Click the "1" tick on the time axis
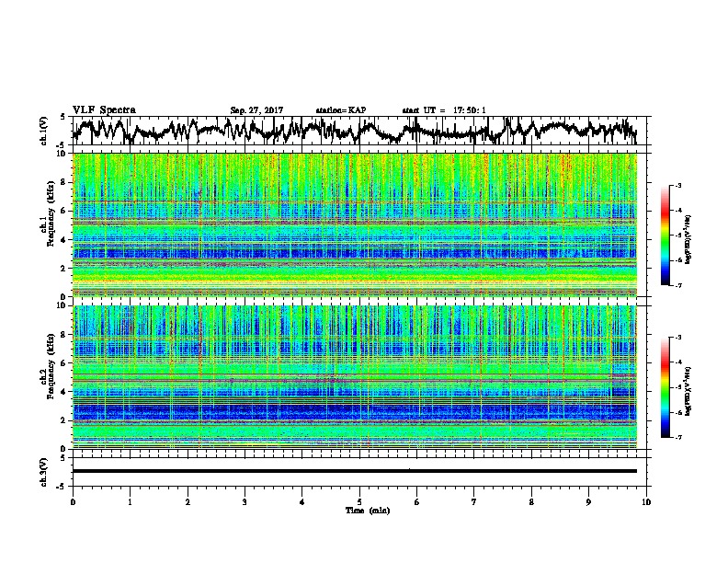Viewport: 728px width, 563px height. click(x=130, y=502)
